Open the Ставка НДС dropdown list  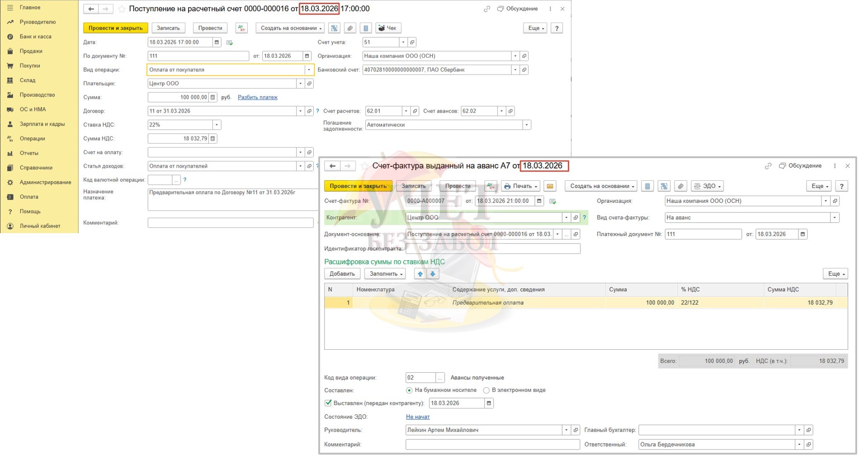217,125
